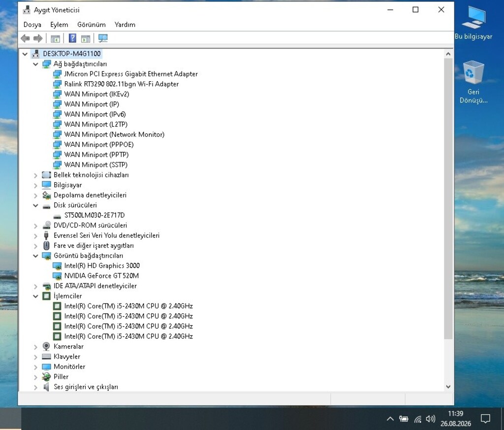Toggle the action pane toolbar icon
The height and width of the screenshot is (430, 504).
tap(86, 38)
